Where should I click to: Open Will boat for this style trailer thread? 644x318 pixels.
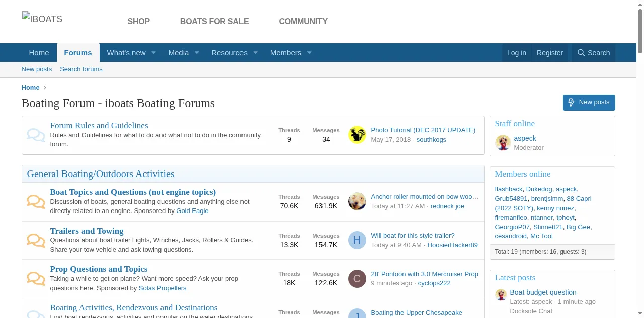(x=413, y=236)
